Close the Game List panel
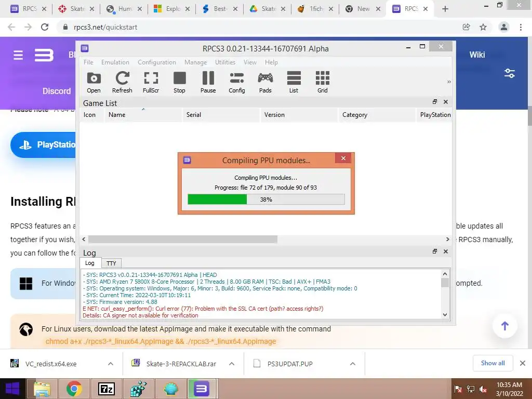 (446, 102)
